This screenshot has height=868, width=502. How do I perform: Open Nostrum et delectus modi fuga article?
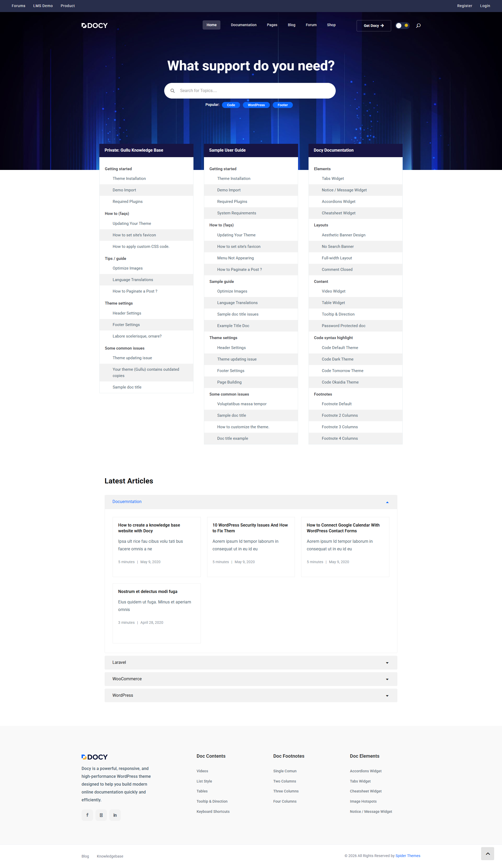[148, 592]
